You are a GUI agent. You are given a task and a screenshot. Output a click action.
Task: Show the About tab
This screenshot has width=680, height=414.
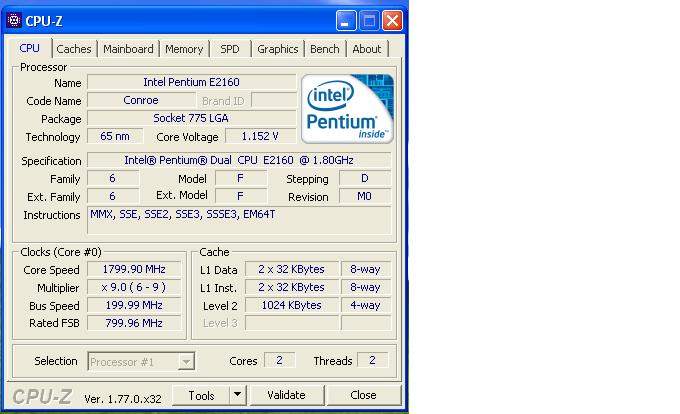pyautogui.click(x=367, y=49)
